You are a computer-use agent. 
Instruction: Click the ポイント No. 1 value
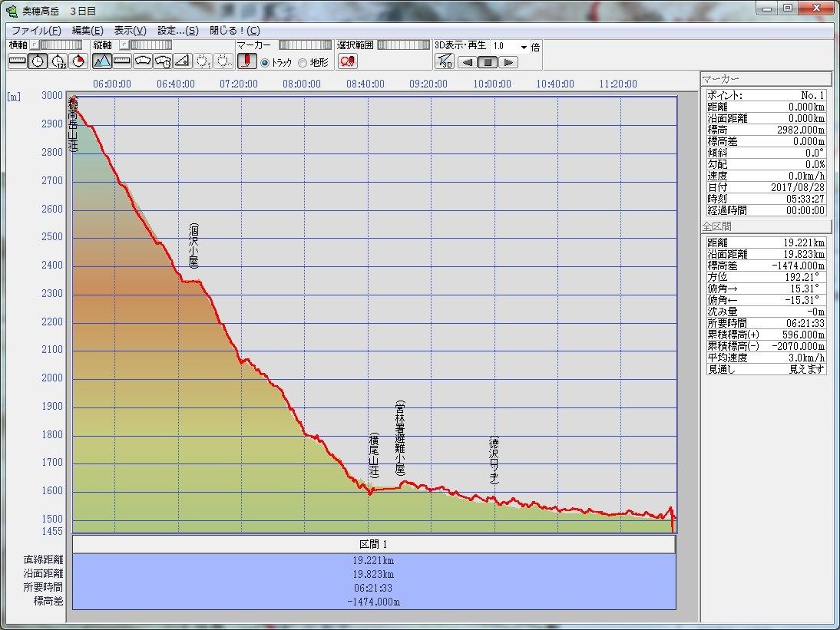[812, 95]
